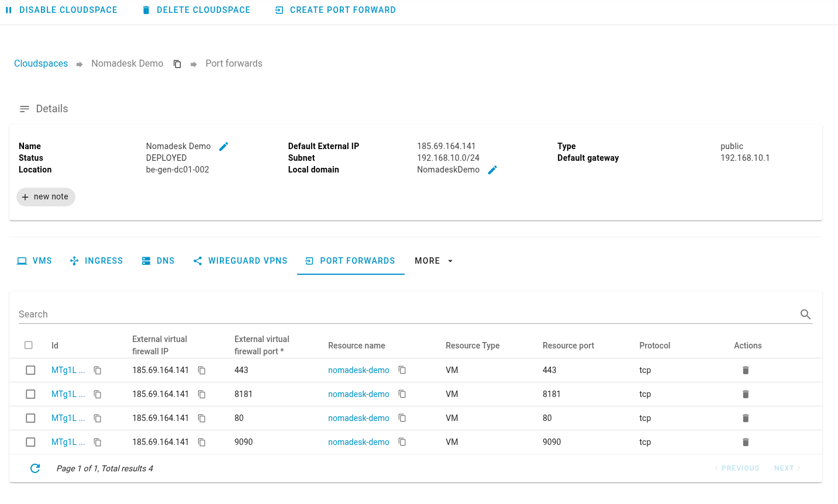Edit Local domain with its pencil icon
Screen dimensions: 838x504
tap(492, 170)
